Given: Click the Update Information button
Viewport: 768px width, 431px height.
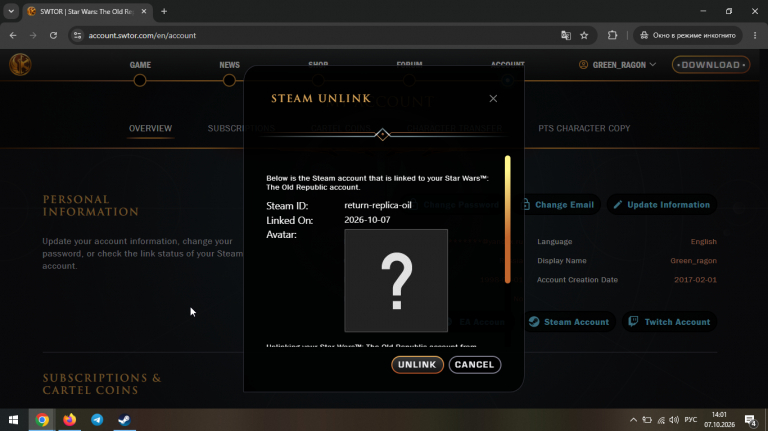Looking at the screenshot, I should click(662, 205).
